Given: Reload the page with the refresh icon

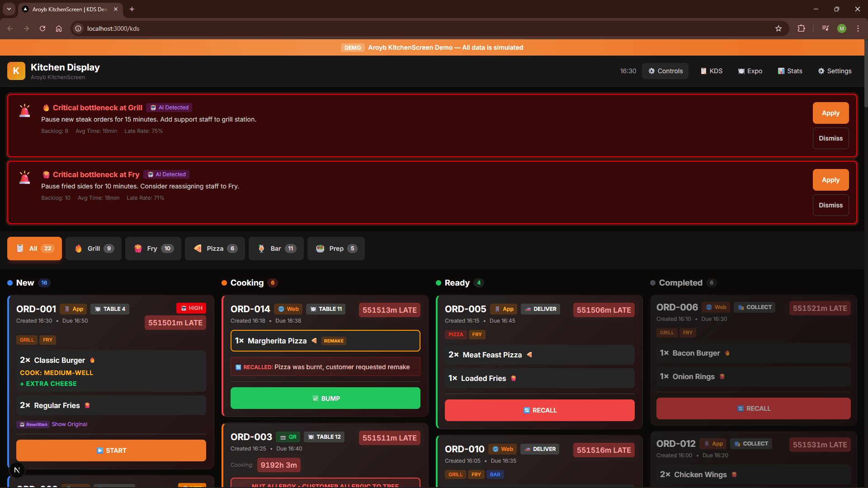Looking at the screenshot, I should [42, 28].
